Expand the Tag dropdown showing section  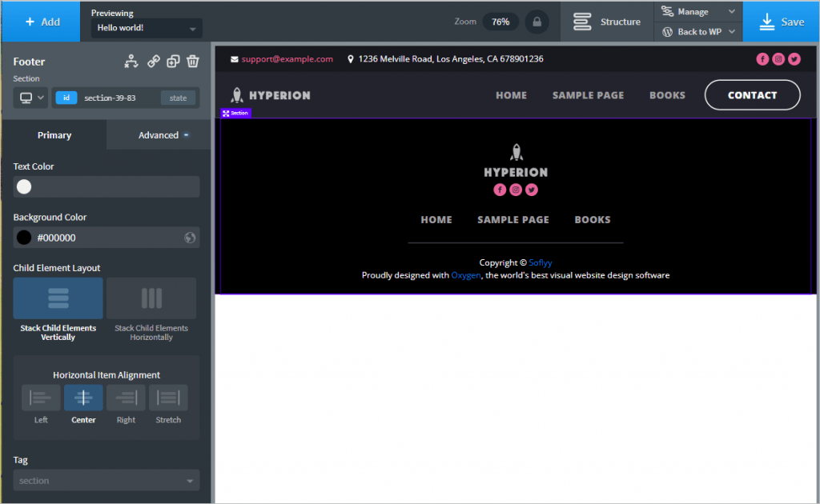(107, 480)
